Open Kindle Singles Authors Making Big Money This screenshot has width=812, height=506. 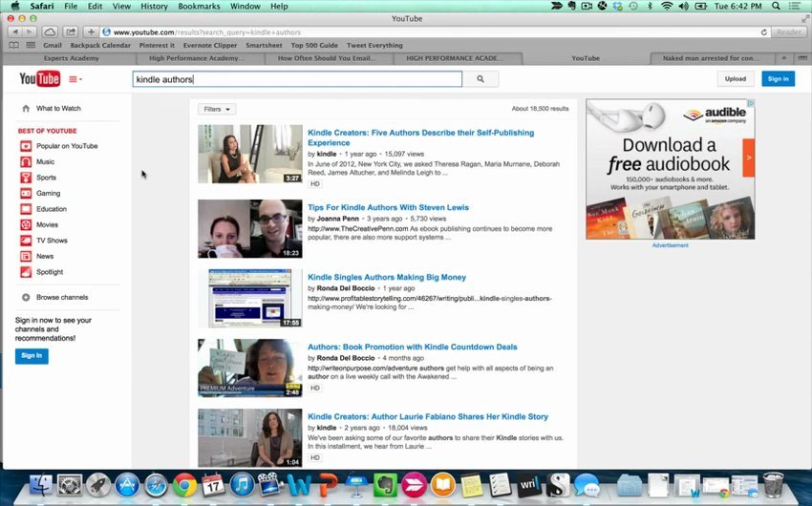(x=387, y=277)
